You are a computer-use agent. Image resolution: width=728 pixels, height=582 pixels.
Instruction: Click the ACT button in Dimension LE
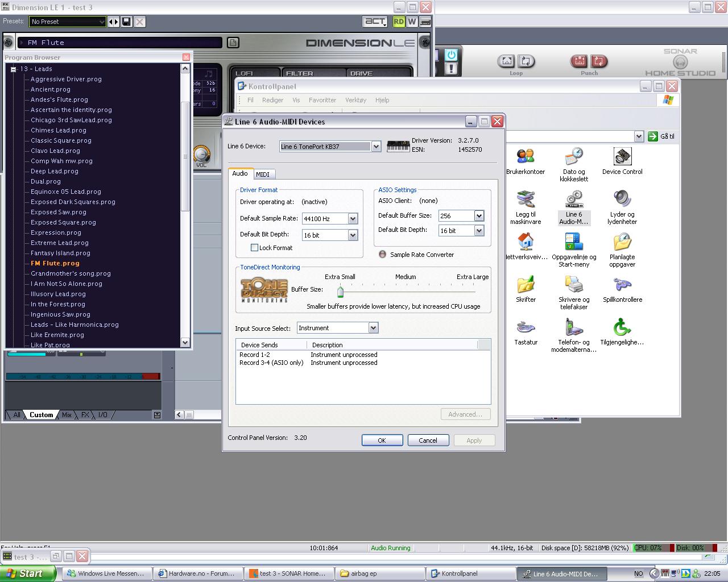click(375, 22)
